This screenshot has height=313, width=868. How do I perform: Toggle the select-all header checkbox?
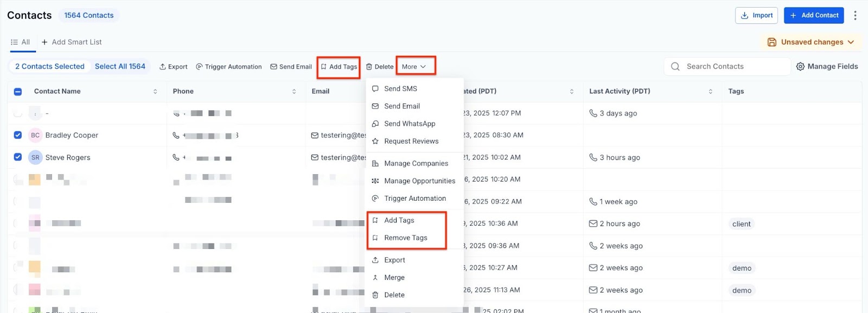pyautogui.click(x=18, y=92)
